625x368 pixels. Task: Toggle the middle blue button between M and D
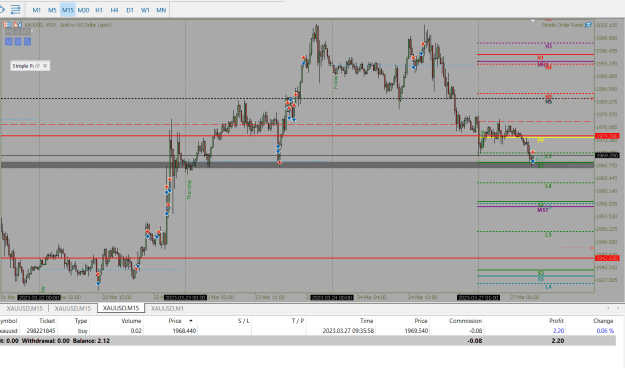click(18, 41)
